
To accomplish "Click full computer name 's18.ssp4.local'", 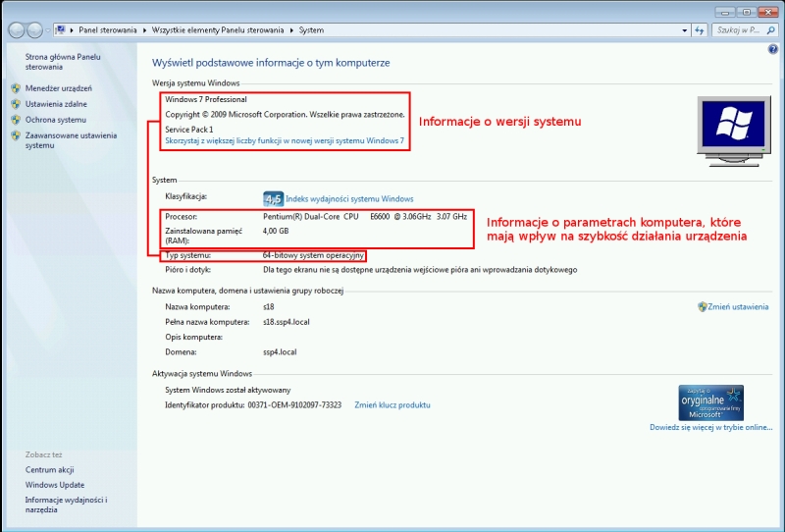I will pos(287,322).
